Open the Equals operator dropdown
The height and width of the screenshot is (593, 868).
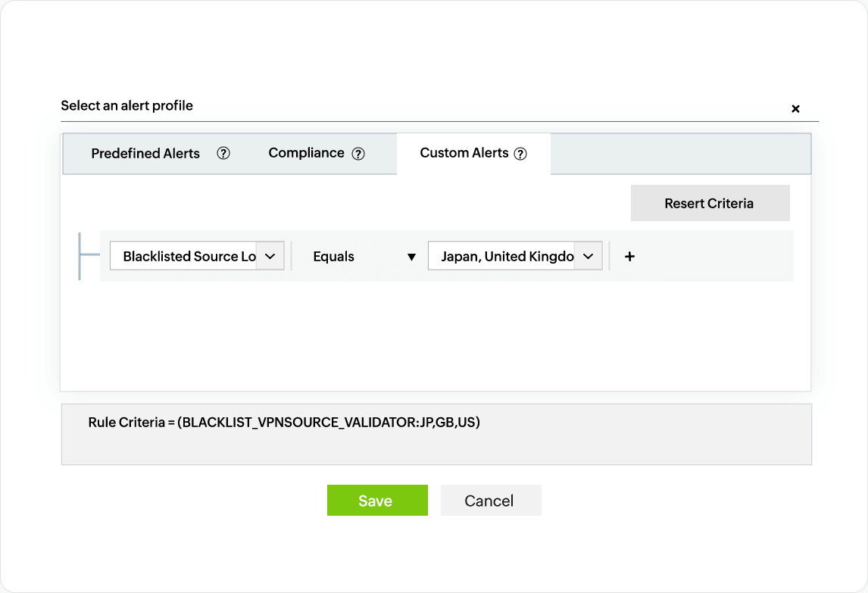[334, 257]
